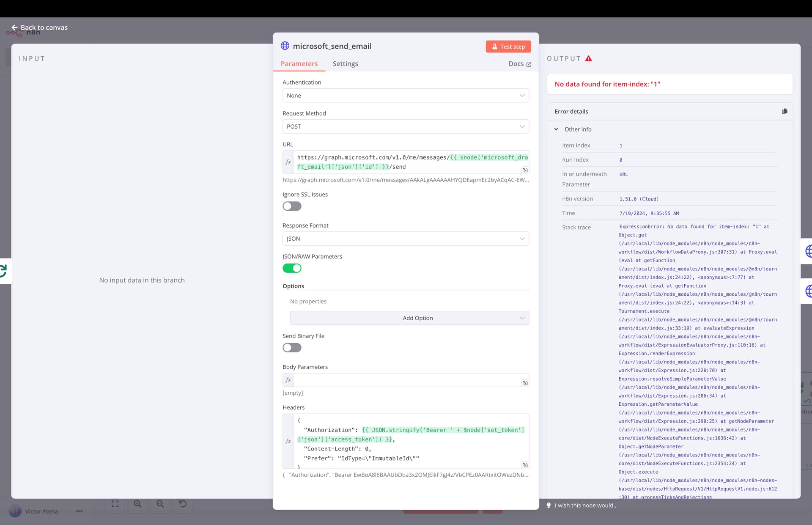Open expression editor for Headers field
812x525 pixels.
click(x=525, y=465)
